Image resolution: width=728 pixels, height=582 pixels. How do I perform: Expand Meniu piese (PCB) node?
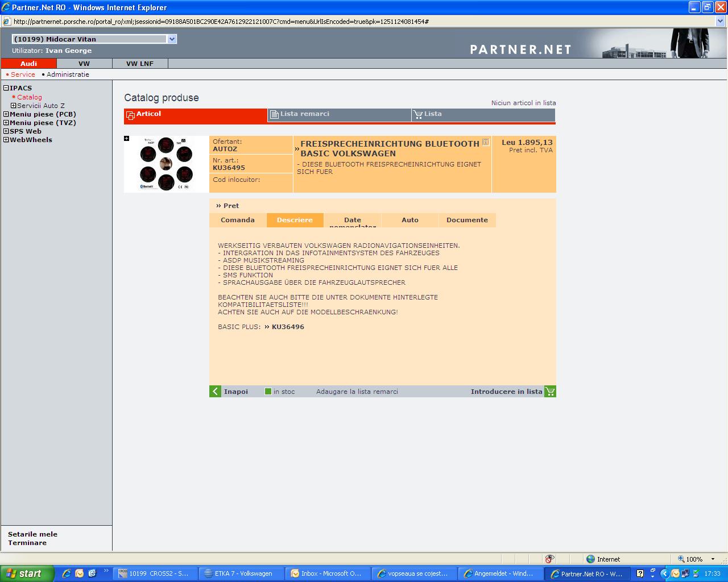(6, 114)
